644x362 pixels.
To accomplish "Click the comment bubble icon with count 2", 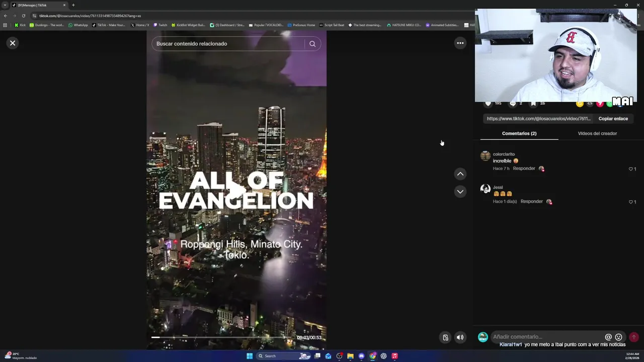I will tap(513, 103).
